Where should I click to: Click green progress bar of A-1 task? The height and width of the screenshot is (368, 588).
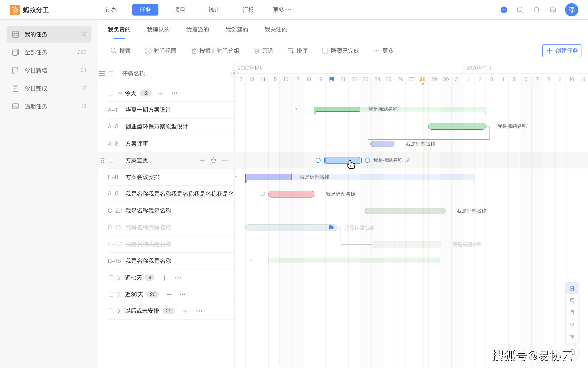point(337,109)
